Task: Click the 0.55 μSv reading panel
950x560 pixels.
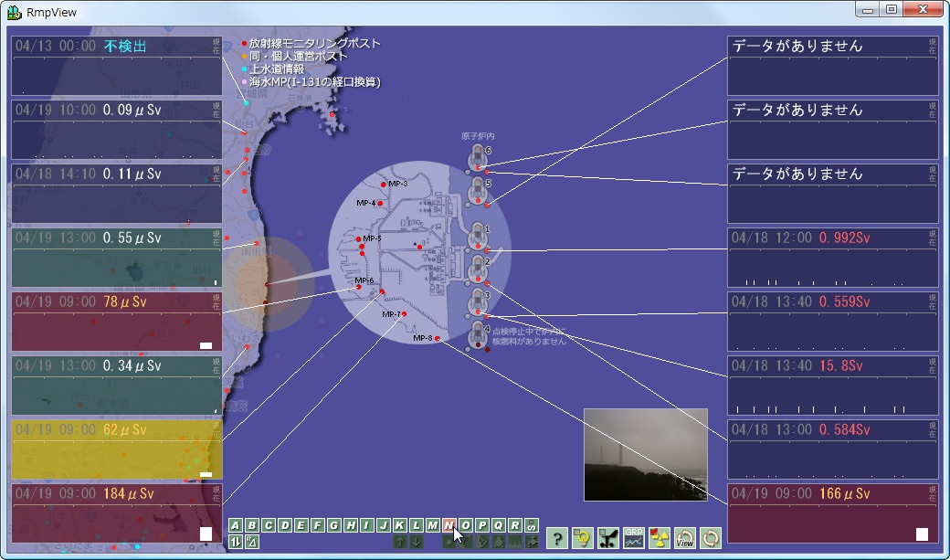Action: [x=117, y=258]
